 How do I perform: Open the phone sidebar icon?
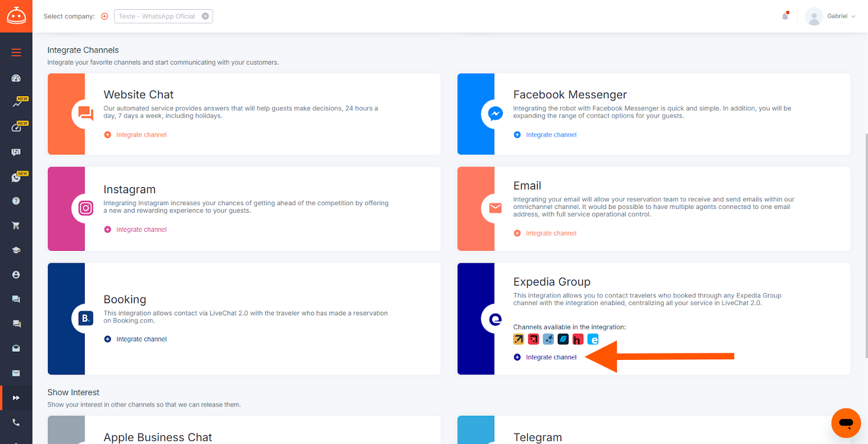[16, 422]
